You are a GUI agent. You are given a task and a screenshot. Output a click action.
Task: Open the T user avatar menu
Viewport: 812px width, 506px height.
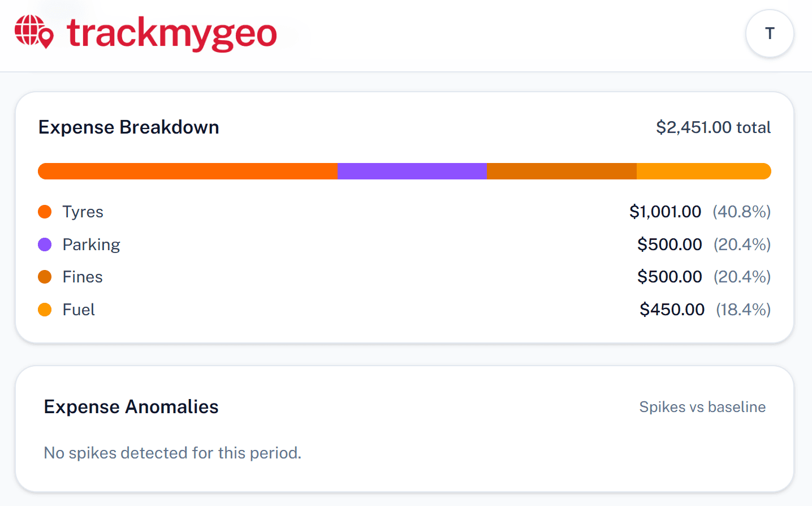[x=770, y=33]
